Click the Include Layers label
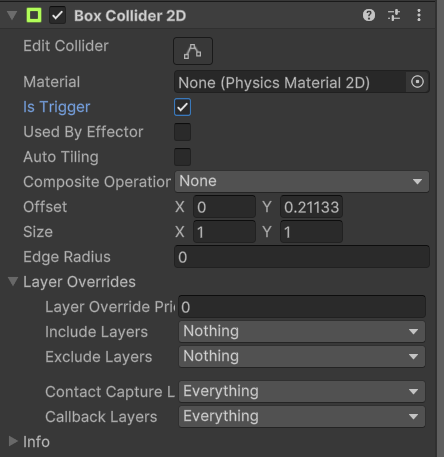 coord(96,332)
